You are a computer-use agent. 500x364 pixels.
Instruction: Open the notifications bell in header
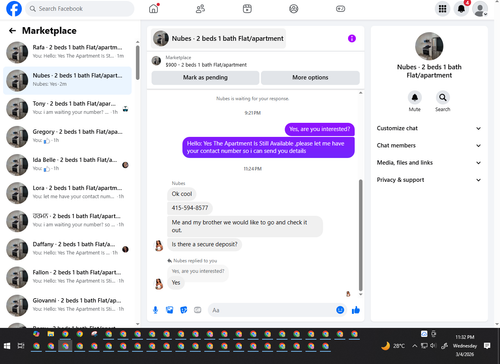[461, 9]
